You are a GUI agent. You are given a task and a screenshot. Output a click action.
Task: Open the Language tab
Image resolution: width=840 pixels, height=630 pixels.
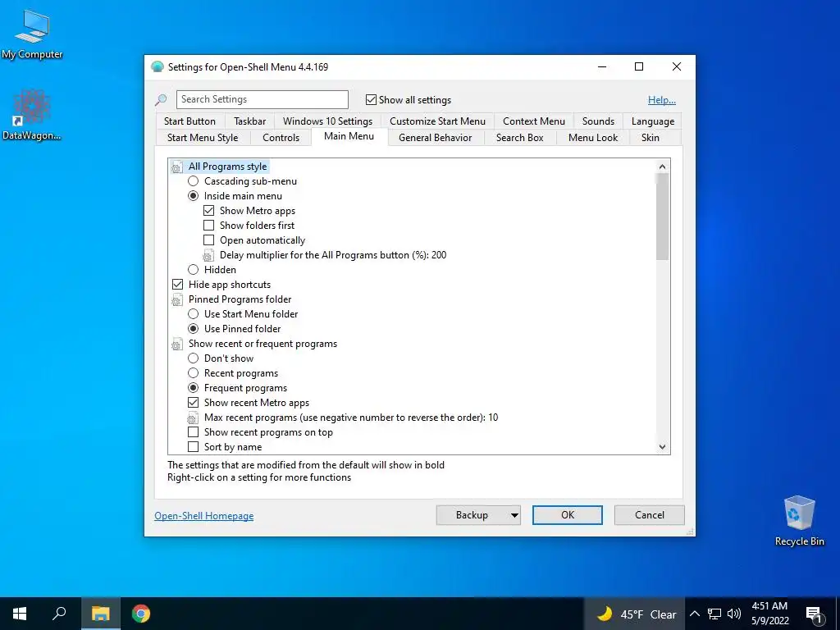[653, 121]
